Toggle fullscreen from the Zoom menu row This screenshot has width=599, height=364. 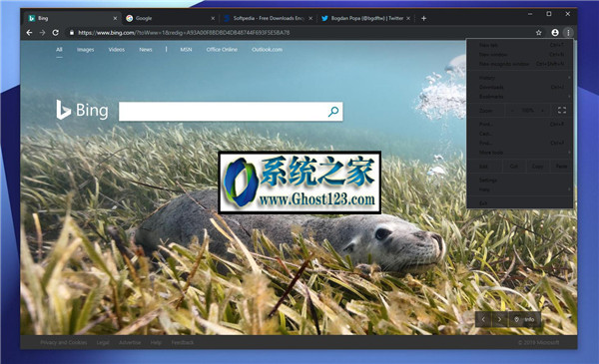pyautogui.click(x=561, y=111)
